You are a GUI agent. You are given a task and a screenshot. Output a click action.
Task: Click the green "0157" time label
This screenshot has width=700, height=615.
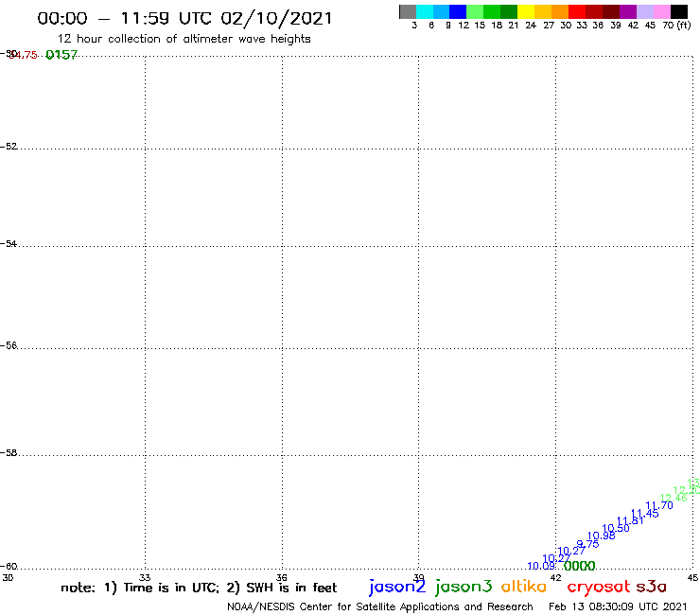pyautogui.click(x=61, y=55)
